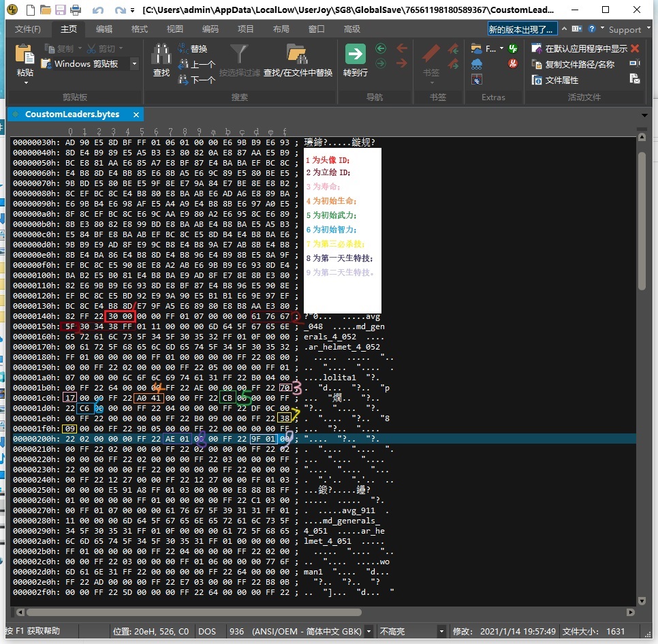Jump to next bookmark icon

(x=453, y=64)
